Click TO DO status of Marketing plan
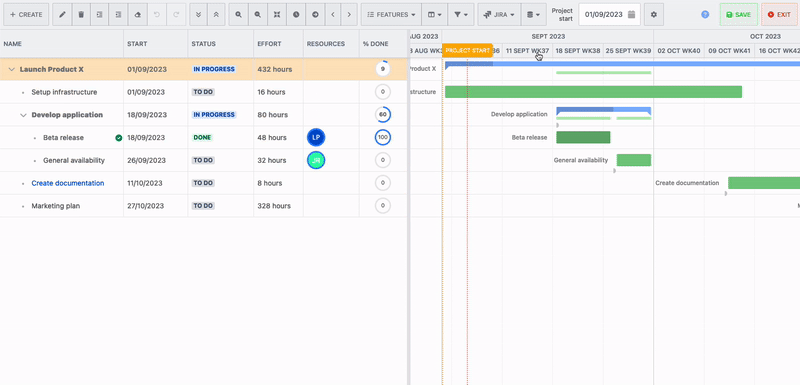The width and height of the screenshot is (800, 385). (x=203, y=206)
